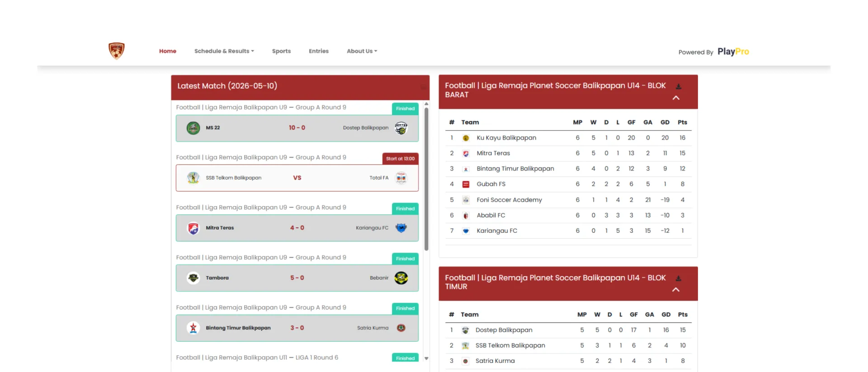Open the Tambora 5 - 0 match result
Image resolution: width=868 pixels, height=372 pixels.
[297, 278]
